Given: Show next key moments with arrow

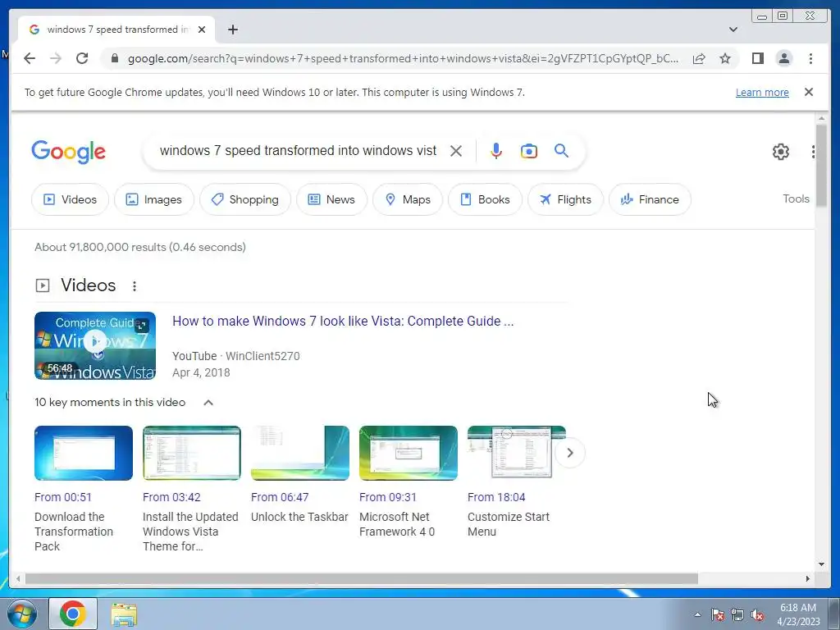Looking at the screenshot, I should coord(570,453).
